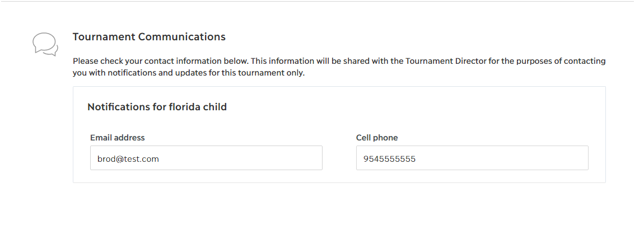This screenshot has height=225, width=644.
Task: Click the Email address label
Action: (x=118, y=138)
